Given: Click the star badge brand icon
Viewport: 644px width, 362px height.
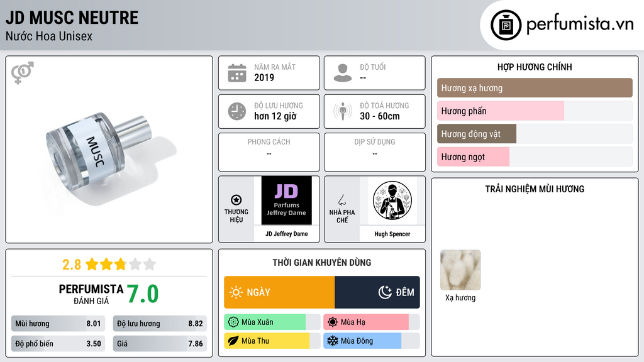Looking at the screenshot, I should pos(236,200).
